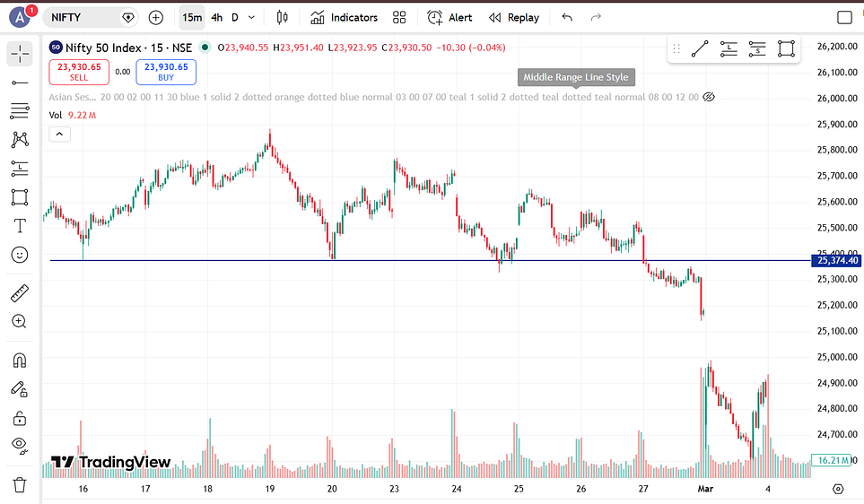
Task: Grab the floating favorites toolbar handle
Action: 676,49
